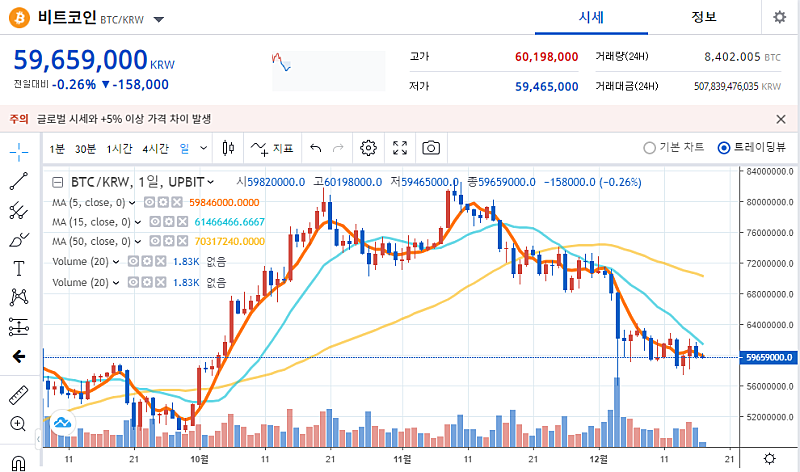The width and height of the screenshot is (800, 472).
Task: Click the black back arrow icon
Action: point(19,356)
